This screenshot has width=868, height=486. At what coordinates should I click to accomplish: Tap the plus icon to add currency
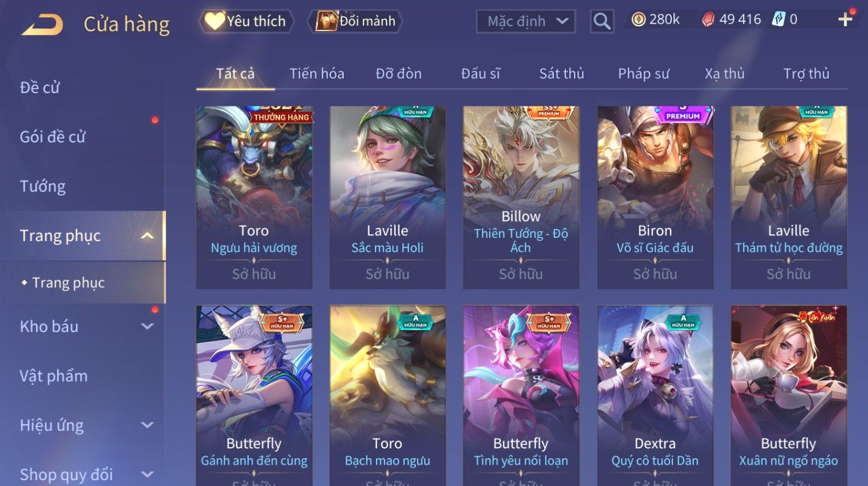coord(845,20)
